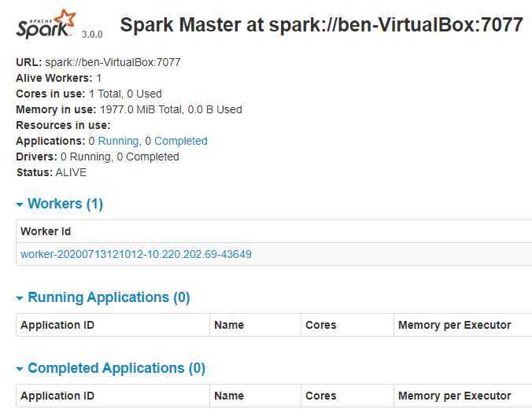Sort Completed Applications by Memory per Executor
532x420 pixels.
pos(455,396)
